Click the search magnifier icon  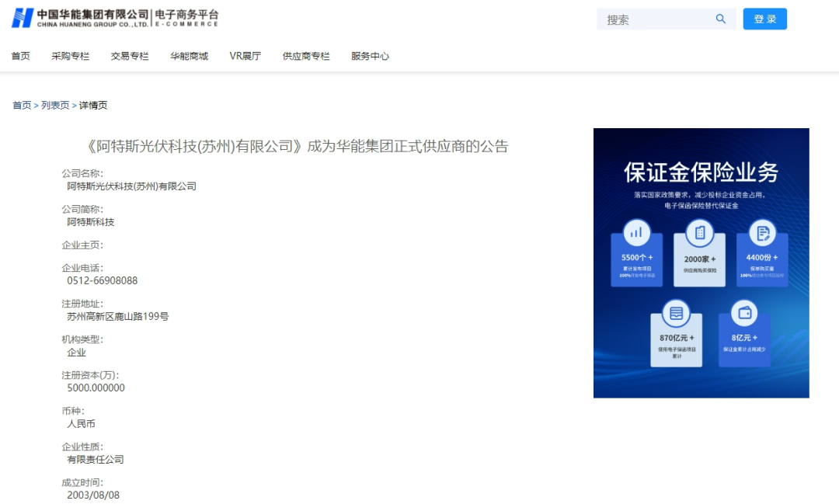coord(720,19)
